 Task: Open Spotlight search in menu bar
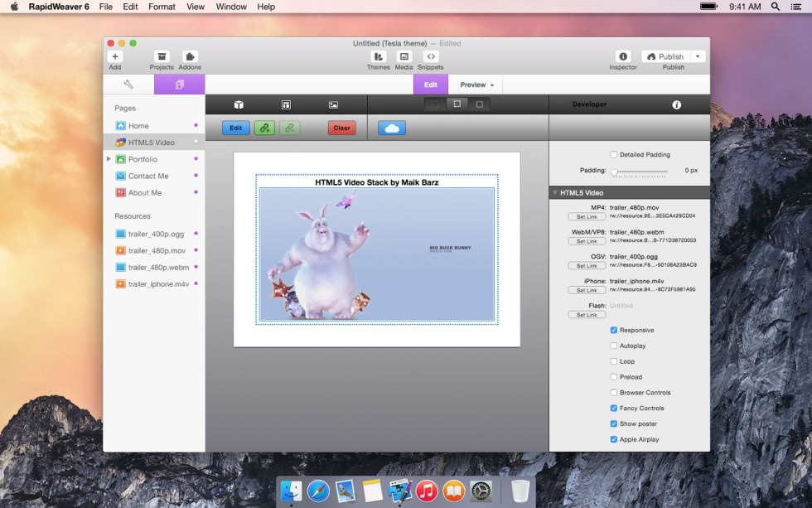(776, 7)
